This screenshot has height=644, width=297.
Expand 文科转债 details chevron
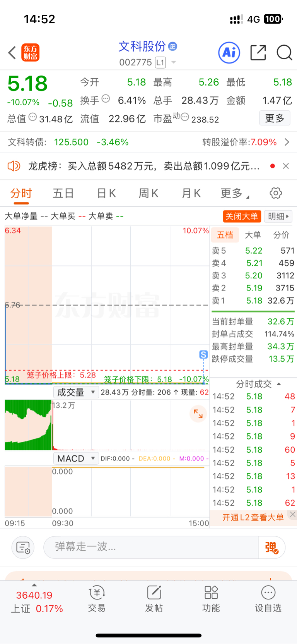tap(287, 142)
